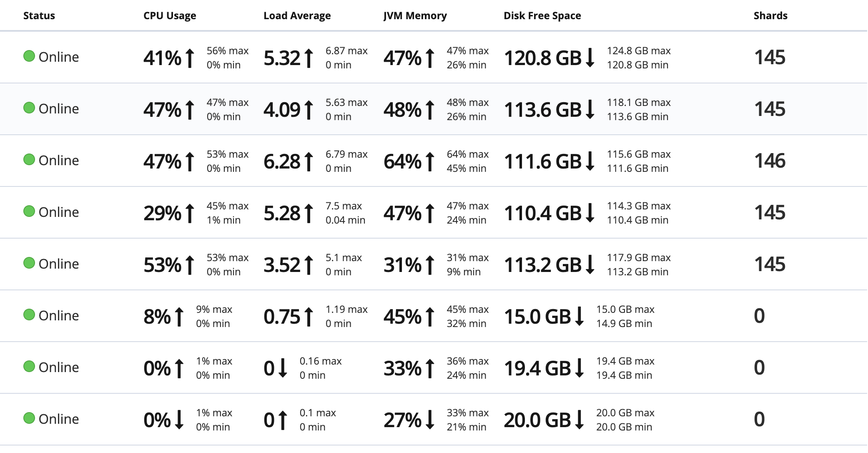This screenshot has width=868, height=453.
Task: Click the 56% max CPU label
Action: pyautogui.click(x=228, y=50)
